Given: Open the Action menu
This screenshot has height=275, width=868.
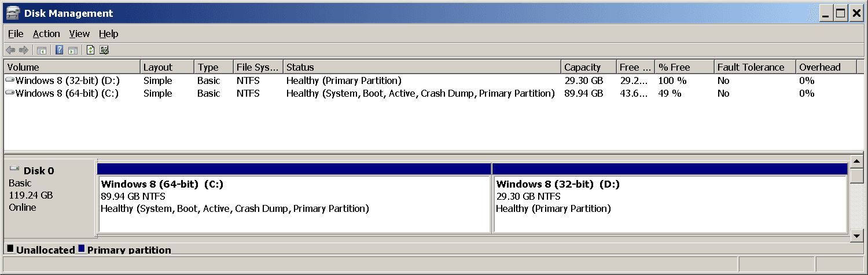Looking at the screenshot, I should [x=46, y=34].
